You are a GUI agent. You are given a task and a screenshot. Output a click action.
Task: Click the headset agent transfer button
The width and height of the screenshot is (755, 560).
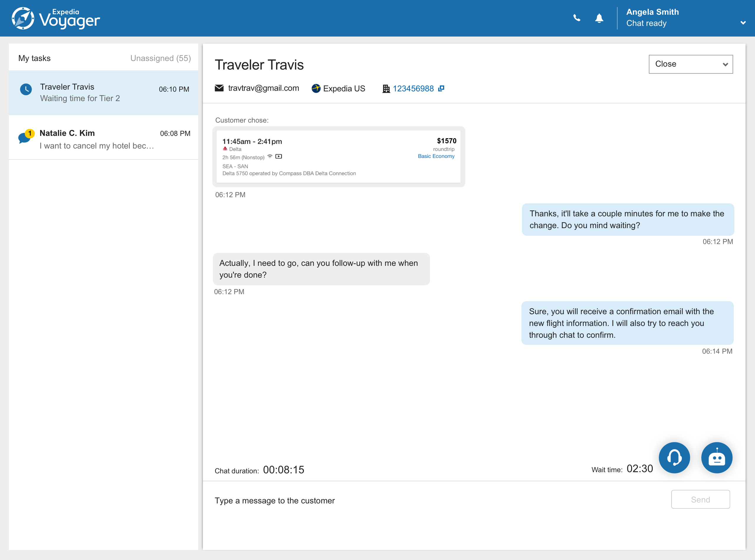674,458
